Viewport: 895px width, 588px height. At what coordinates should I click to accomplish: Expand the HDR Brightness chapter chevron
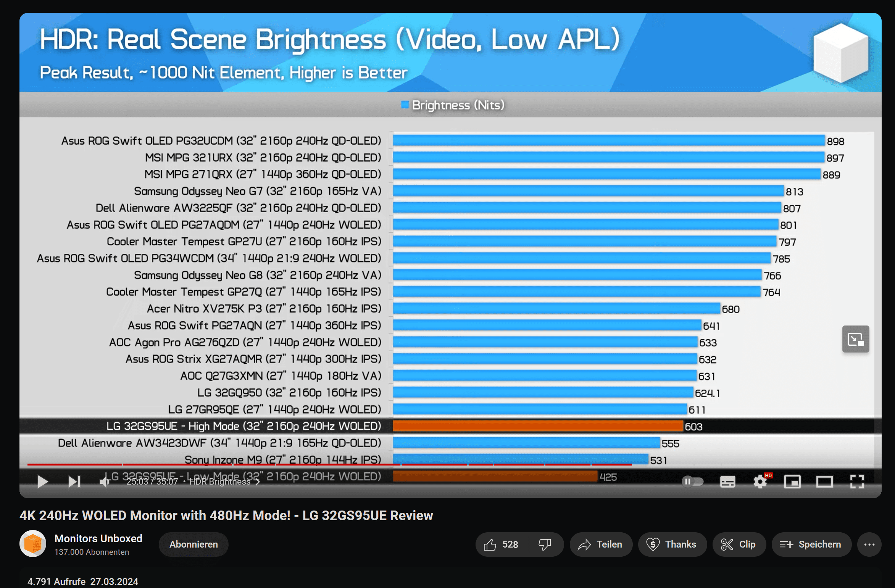point(258,482)
